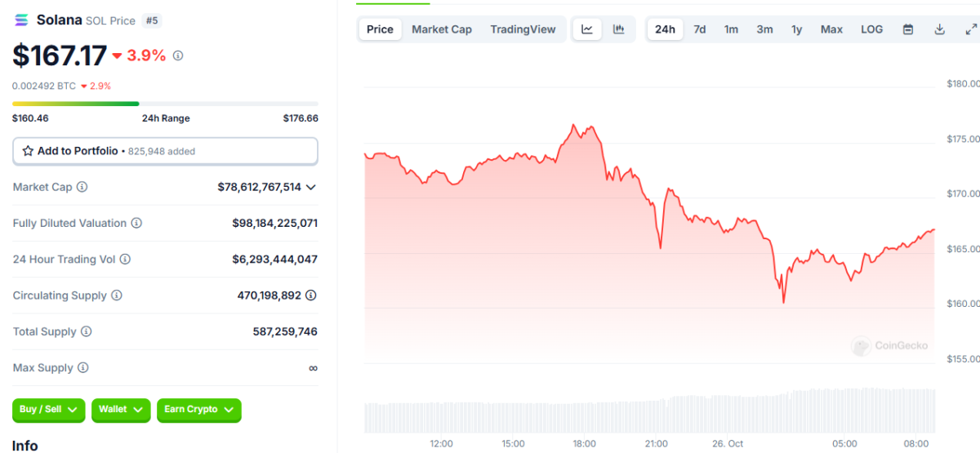Toggle LOG scale on chart
The image size is (980, 453).
click(x=871, y=29)
